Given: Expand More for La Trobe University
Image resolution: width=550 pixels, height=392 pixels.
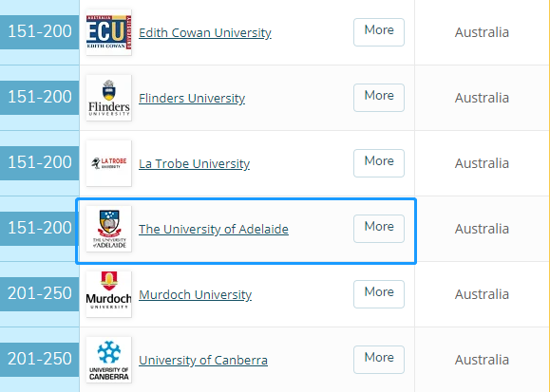Looking at the screenshot, I should point(379,163).
